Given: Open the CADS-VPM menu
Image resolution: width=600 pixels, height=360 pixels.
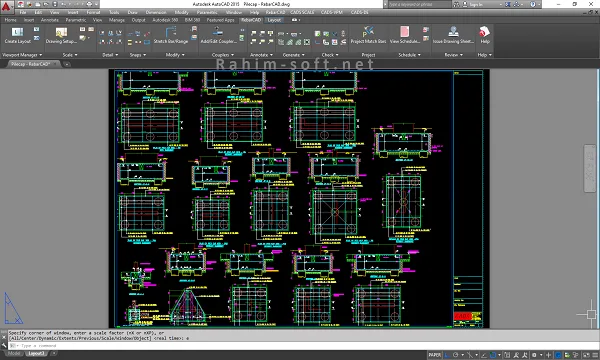Looking at the screenshot, I should coord(332,13).
